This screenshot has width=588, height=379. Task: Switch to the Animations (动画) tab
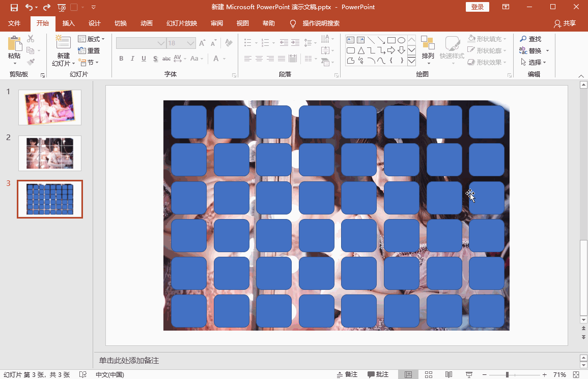click(x=147, y=23)
